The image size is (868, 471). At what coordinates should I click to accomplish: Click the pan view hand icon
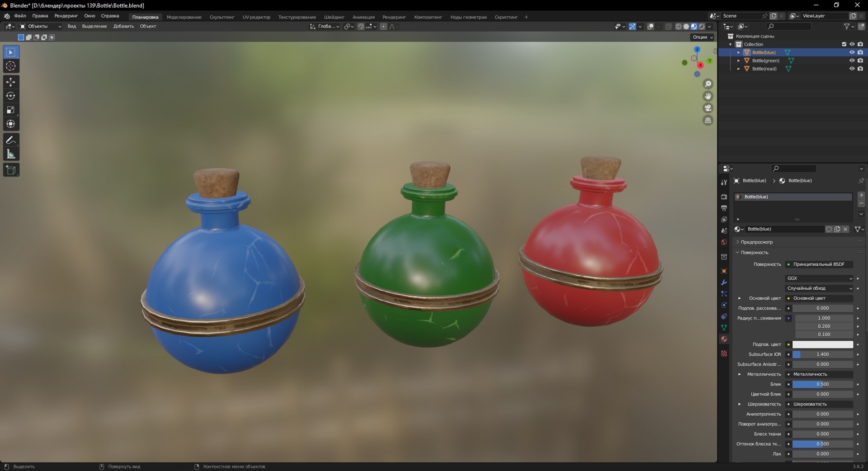pos(708,96)
